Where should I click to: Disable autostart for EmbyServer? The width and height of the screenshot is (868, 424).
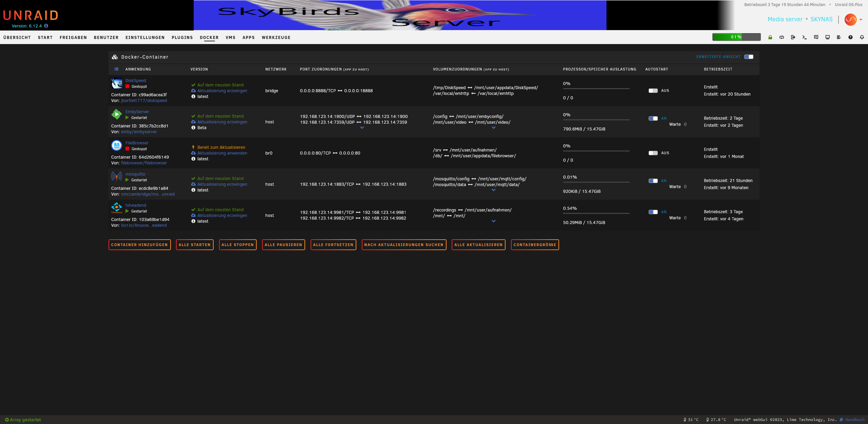653,119
